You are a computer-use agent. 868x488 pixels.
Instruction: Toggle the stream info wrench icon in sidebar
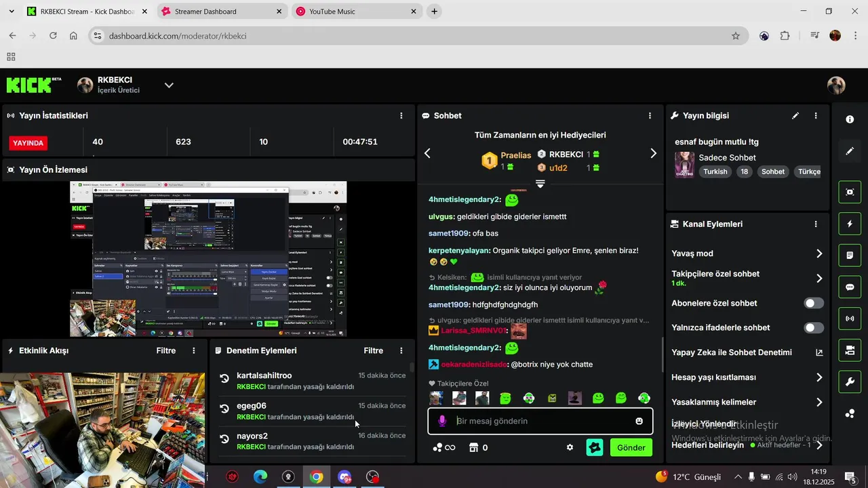point(850,382)
